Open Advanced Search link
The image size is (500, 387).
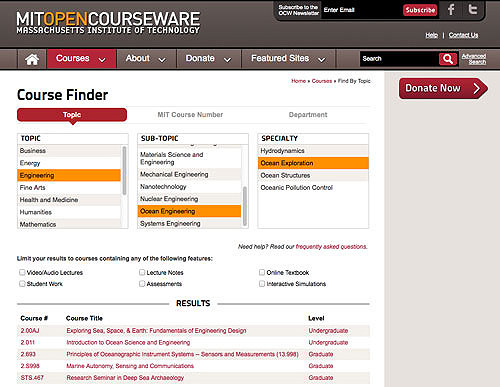[x=474, y=59]
